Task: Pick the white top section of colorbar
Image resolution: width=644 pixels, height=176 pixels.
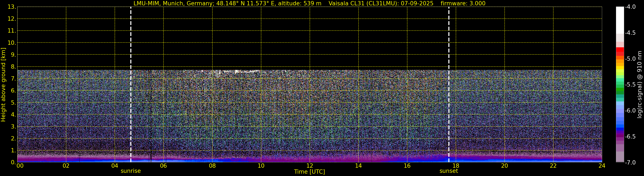Action: 620,20
